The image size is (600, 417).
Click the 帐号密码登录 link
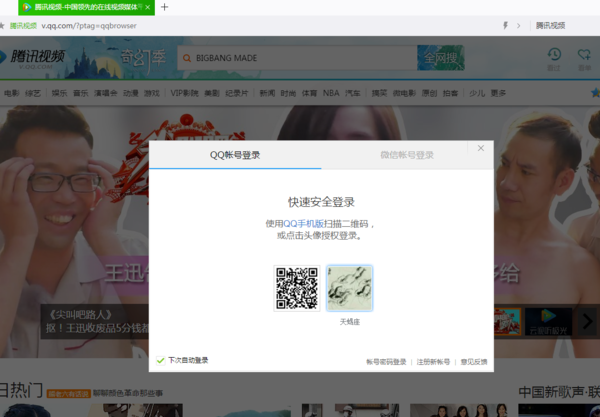point(386,362)
